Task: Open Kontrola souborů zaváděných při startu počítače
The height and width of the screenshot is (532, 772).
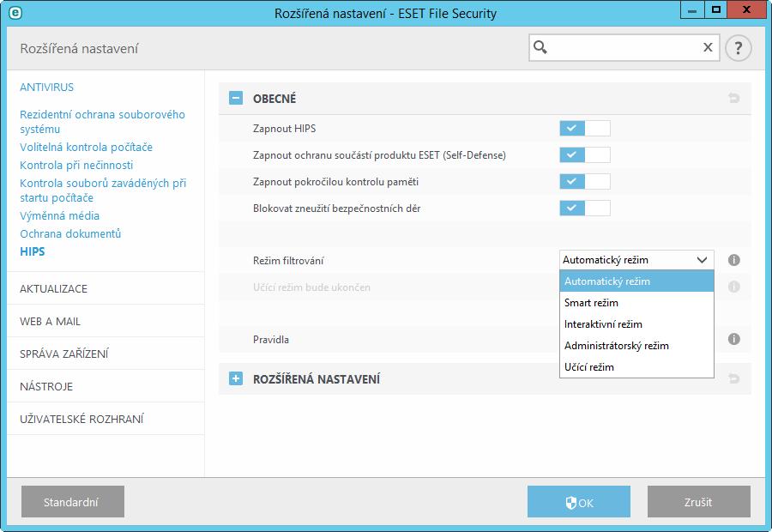Action: point(103,190)
